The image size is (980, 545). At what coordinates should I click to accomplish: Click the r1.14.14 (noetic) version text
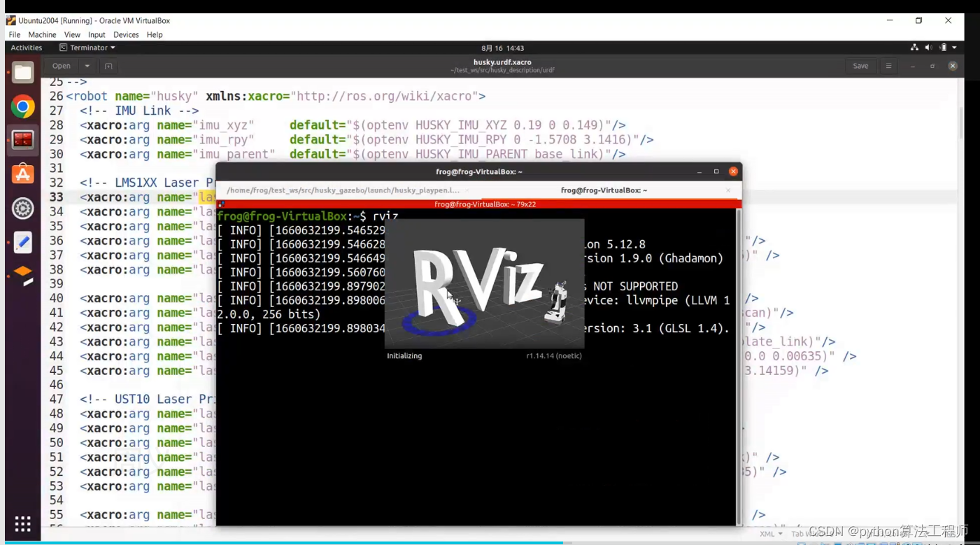tap(554, 356)
